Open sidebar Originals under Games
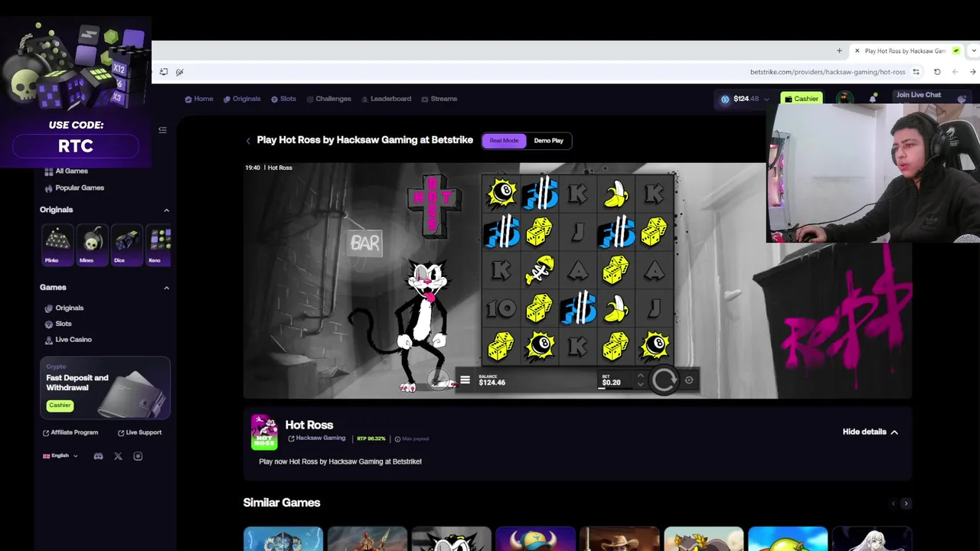This screenshot has height=551, width=980. 64,308
